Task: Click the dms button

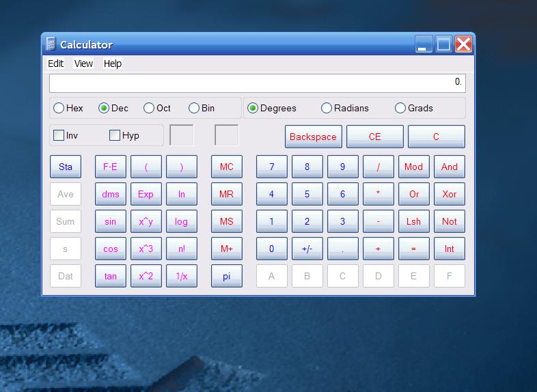Action: pyautogui.click(x=110, y=194)
